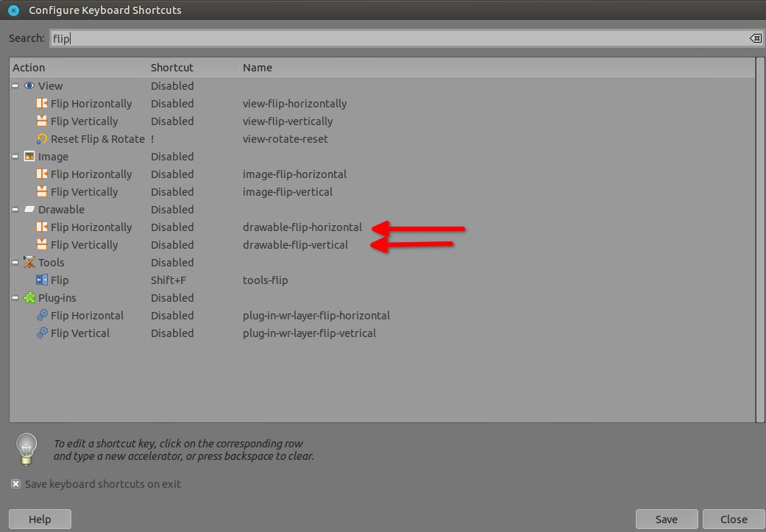Click the Plug-ins puzzle piece icon
This screenshot has width=766, height=532.
coord(29,297)
